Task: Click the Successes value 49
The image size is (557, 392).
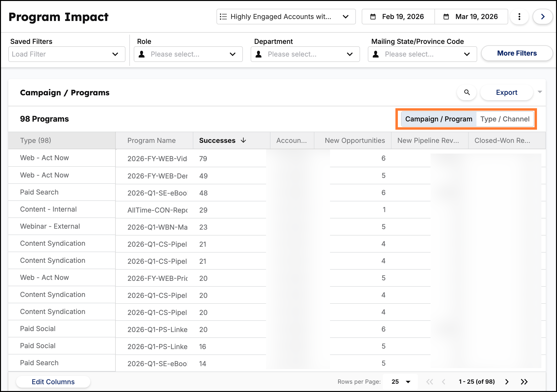Action: point(203,176)
